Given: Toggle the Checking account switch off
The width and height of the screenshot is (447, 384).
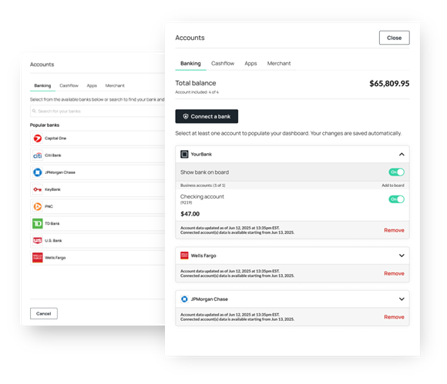Looking at the screenshot, I should (x=396, y=199).
